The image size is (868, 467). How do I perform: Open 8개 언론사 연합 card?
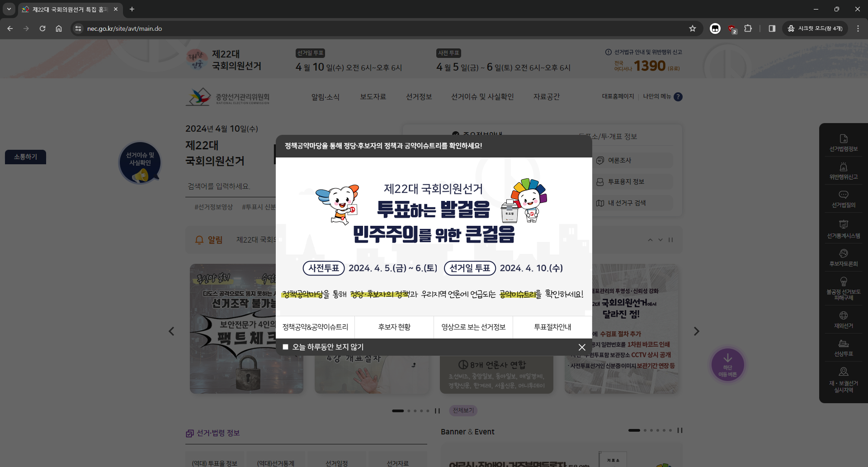pos(496,375)
